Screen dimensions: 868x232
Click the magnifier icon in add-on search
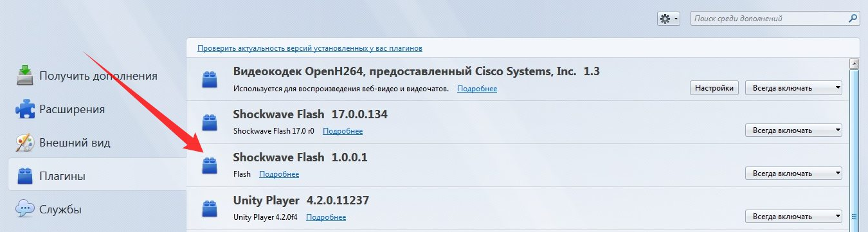852,19
